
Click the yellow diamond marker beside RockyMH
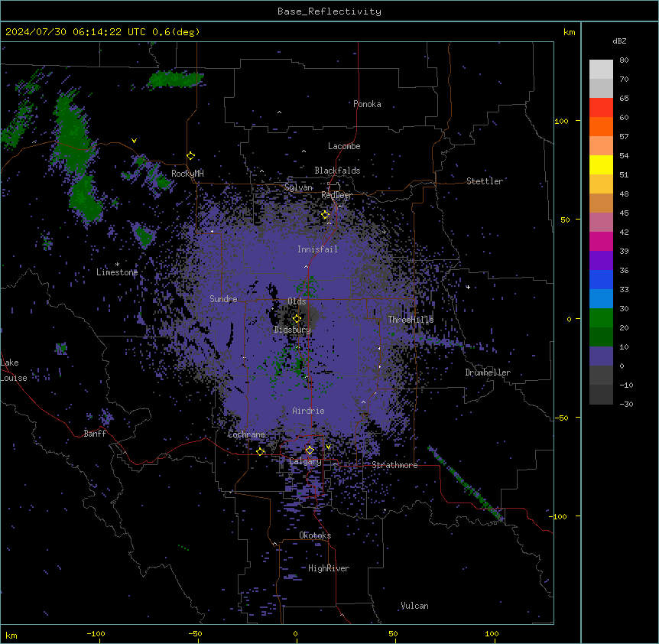coord(191,156)
